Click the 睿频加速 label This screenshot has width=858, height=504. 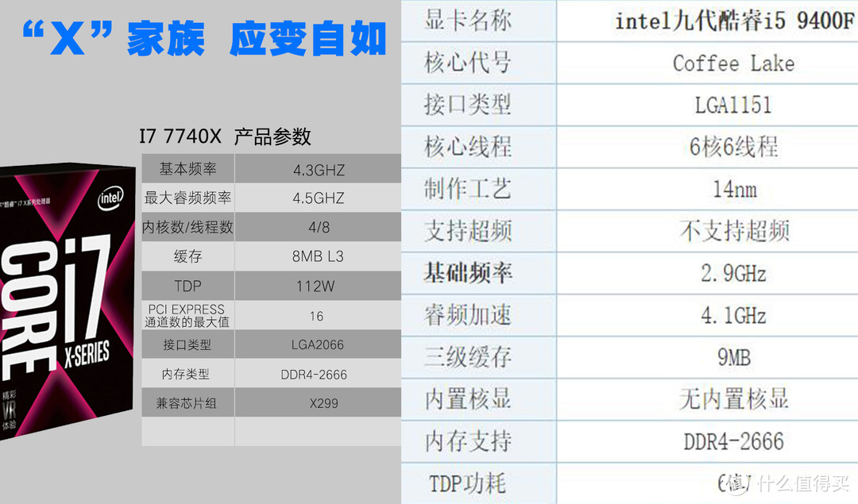(468, 315)
